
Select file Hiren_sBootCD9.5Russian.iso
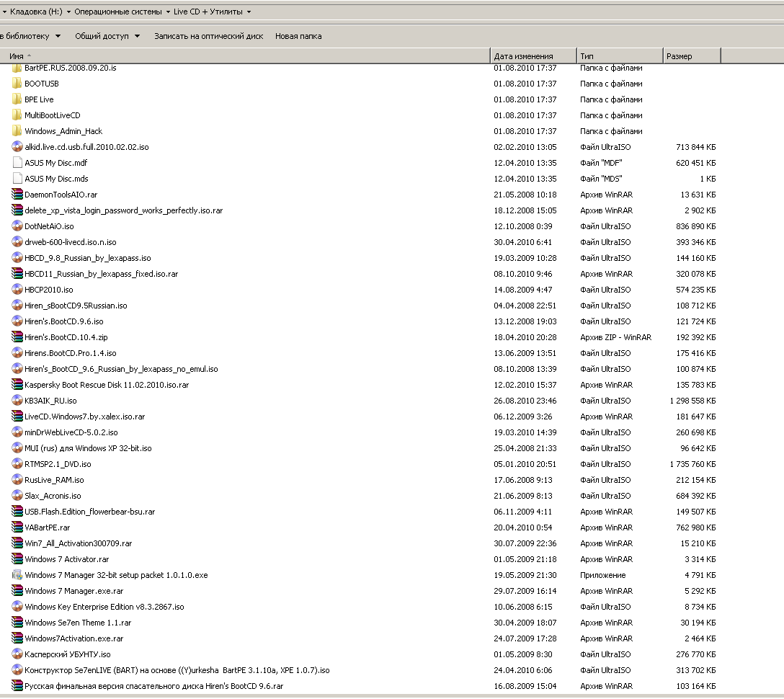tap(76, 306)
